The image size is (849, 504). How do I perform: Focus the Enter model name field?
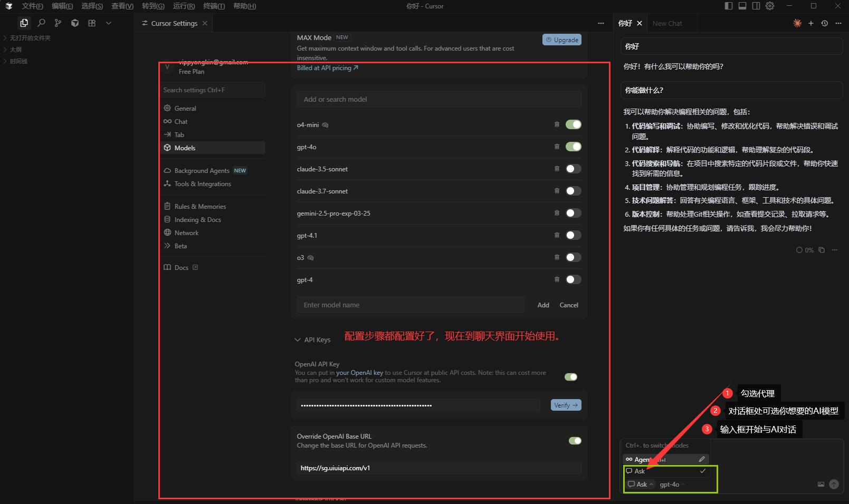tap(411, 305)
